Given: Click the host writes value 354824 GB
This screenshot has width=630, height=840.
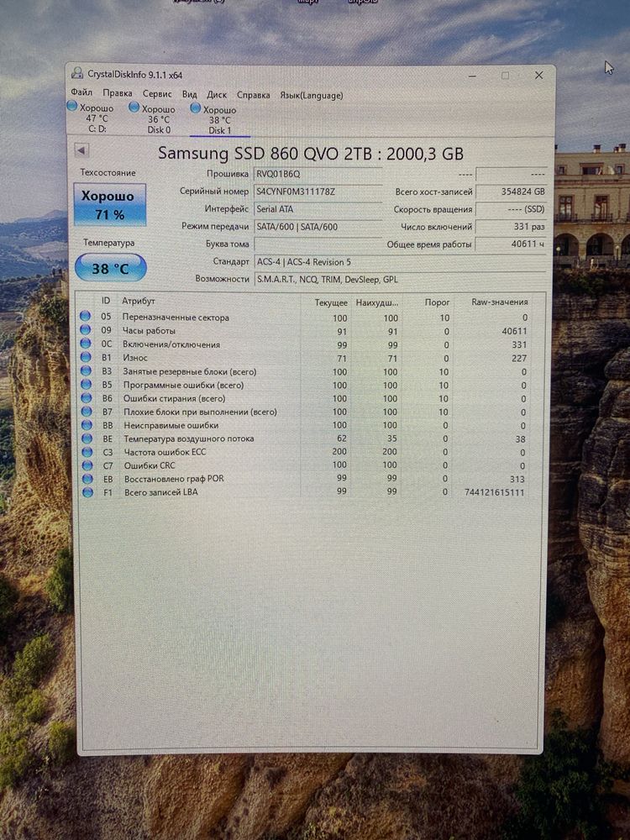Looking at the screenshot, I should pos(511,192).
